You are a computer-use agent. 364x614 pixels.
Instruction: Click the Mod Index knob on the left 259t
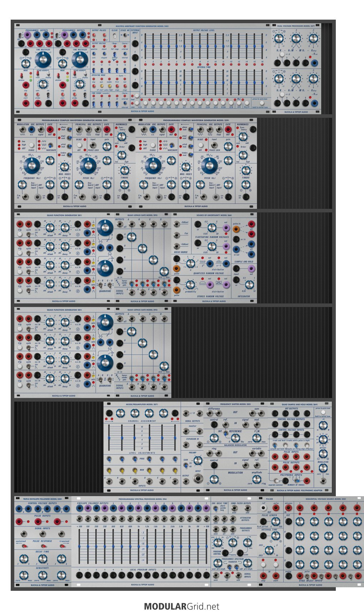click(x=65, y=167)
